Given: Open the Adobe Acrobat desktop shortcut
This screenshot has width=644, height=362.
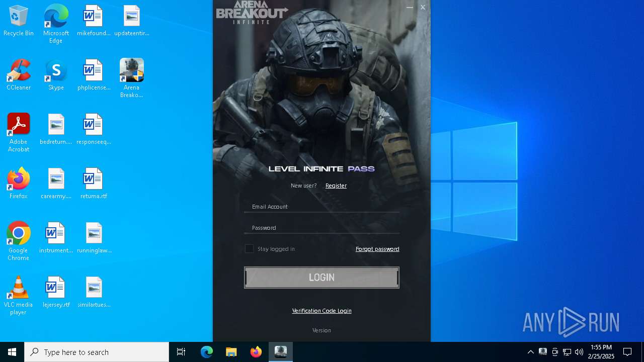Looking at the screenshot, I should tap(19, 133).
